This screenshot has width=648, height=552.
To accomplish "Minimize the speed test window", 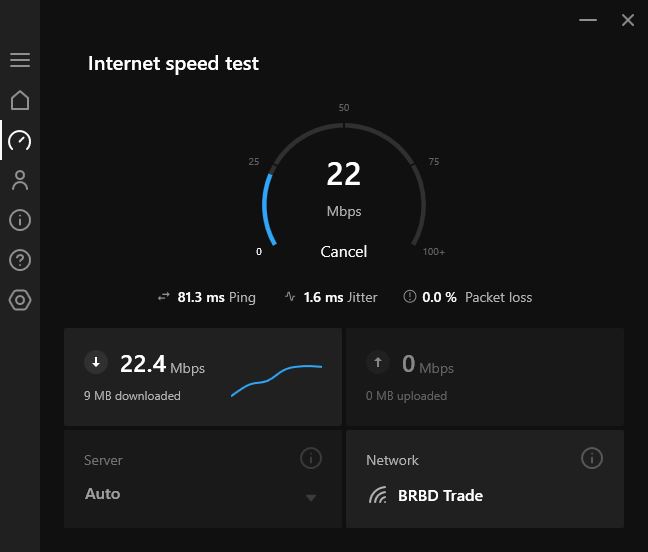I will pos(588,20).
